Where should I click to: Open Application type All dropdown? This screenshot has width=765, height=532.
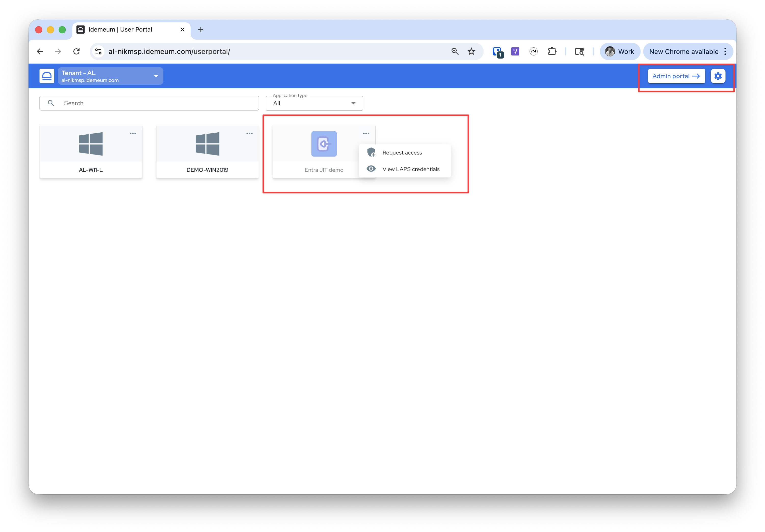pos(314,103)
